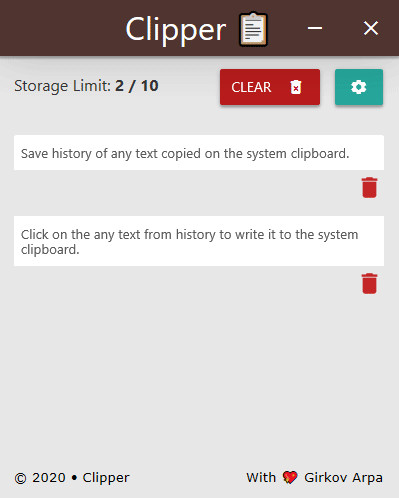Click the '© 2020 • Clipper' footer text
399x498 pixels.
click(72, 478)
